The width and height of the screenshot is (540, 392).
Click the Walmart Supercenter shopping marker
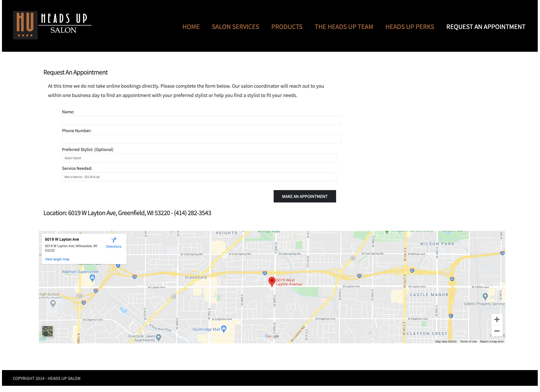[92, 278]
